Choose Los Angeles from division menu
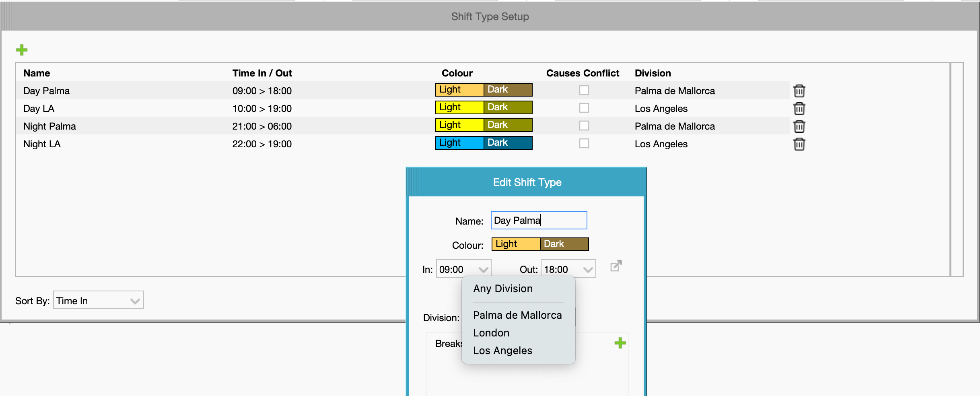980x396 pixels. (x=518, y=351)
